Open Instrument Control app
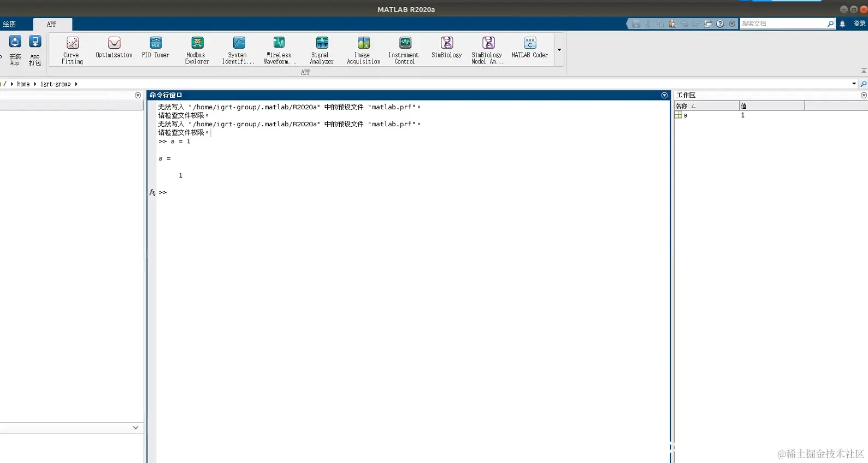The height and width of the screenshot is (463, 868). click(404, 50)
